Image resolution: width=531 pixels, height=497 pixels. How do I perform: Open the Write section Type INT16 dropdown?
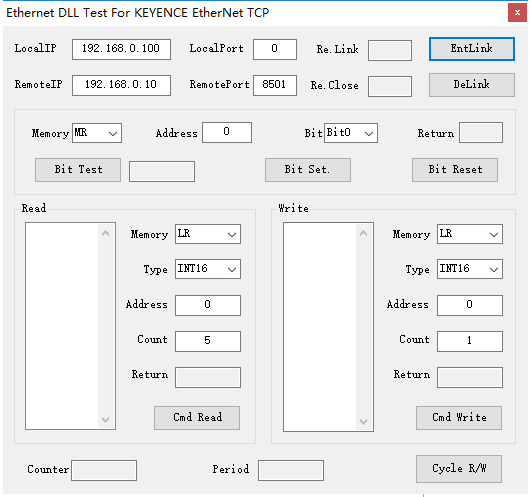coord(470,269)
